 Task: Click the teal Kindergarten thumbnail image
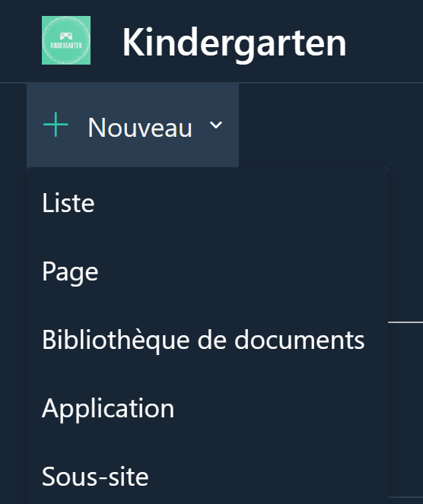click(x=66, y=40)
